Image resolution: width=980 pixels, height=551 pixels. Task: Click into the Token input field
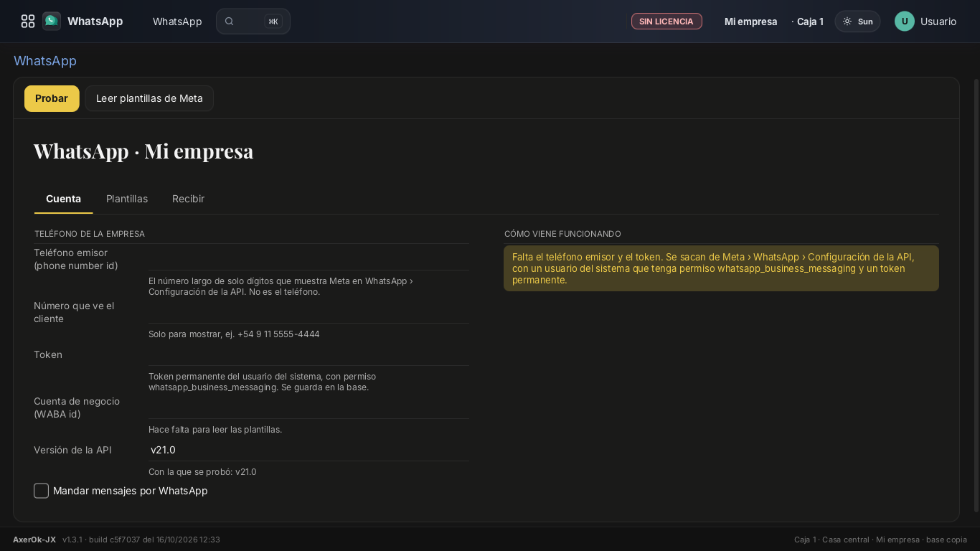click(308, 354)
